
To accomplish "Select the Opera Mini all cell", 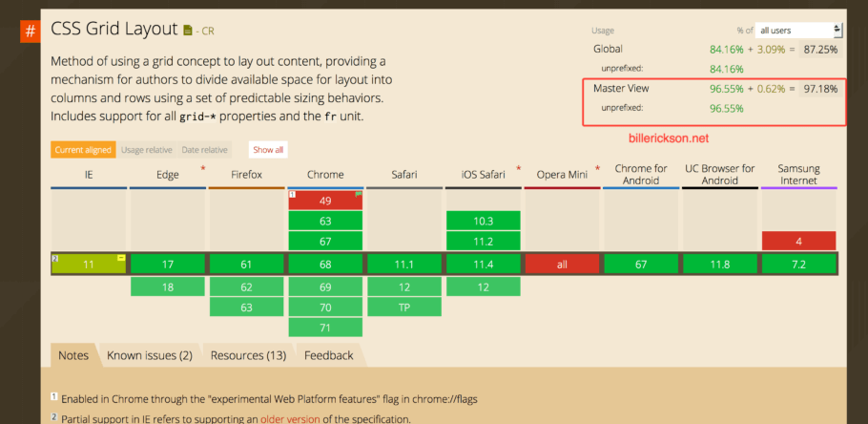I will pos(563,265).
